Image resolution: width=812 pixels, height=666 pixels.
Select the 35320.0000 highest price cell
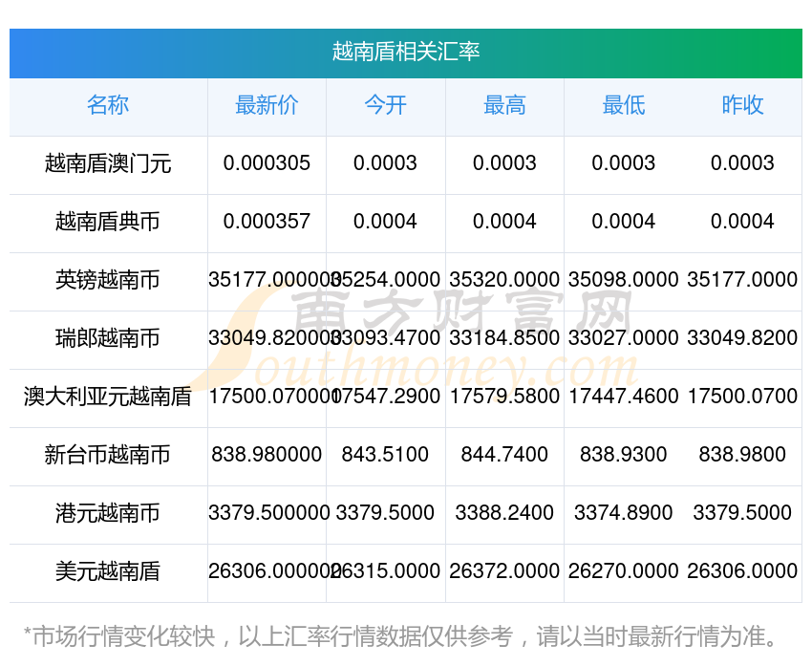tap(504, 280)
